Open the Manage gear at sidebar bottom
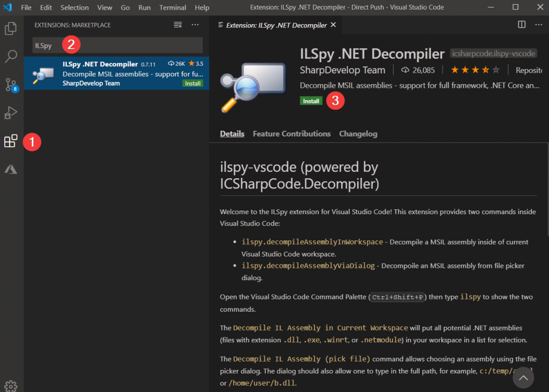Screen dimensions: 549x392 click(x=11, y=386)
